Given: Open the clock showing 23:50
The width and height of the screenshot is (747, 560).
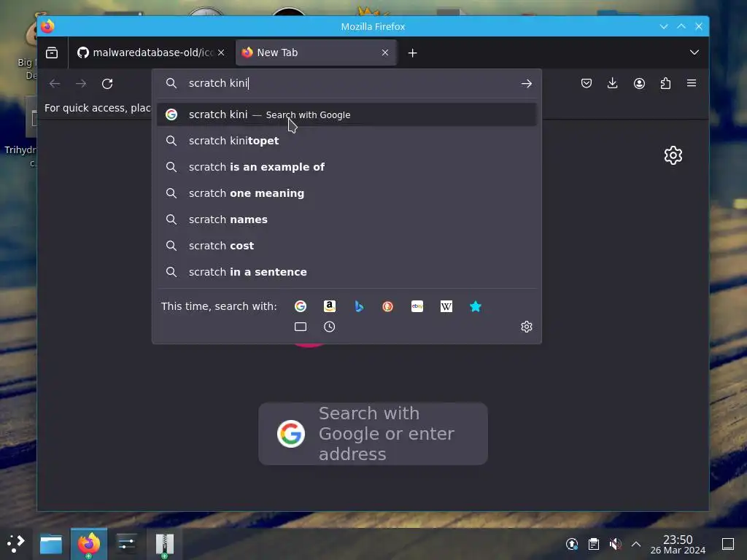Looking at the screenshot, I should 678,544.
